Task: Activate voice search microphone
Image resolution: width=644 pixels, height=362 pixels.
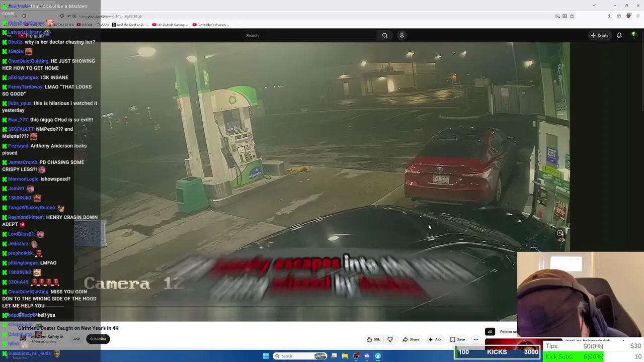Action: click(401, 35)
